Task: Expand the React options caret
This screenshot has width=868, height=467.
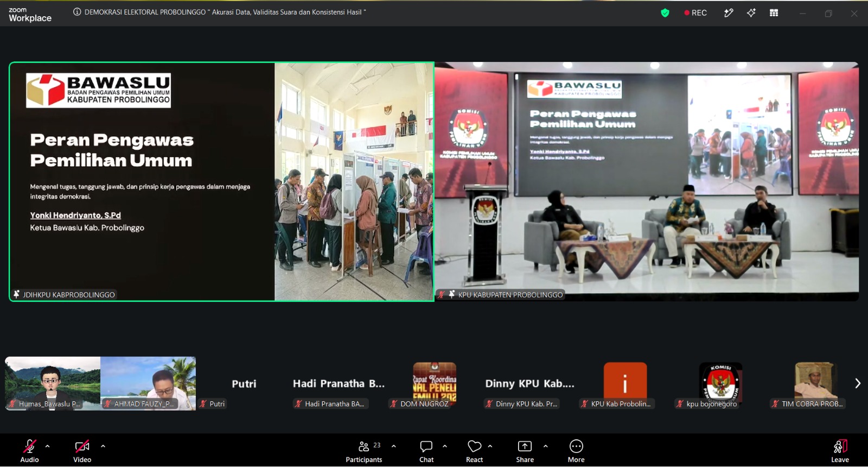Action: click(490, 446)
